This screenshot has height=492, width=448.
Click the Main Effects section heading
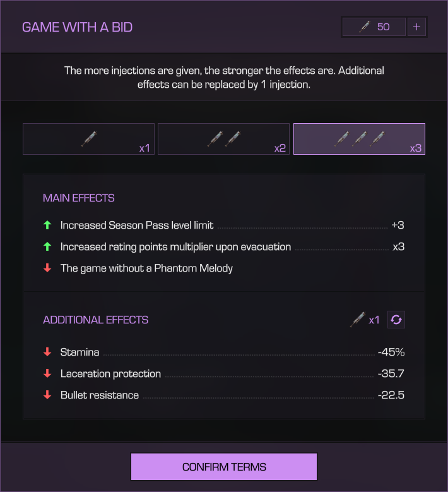(79, 198)
